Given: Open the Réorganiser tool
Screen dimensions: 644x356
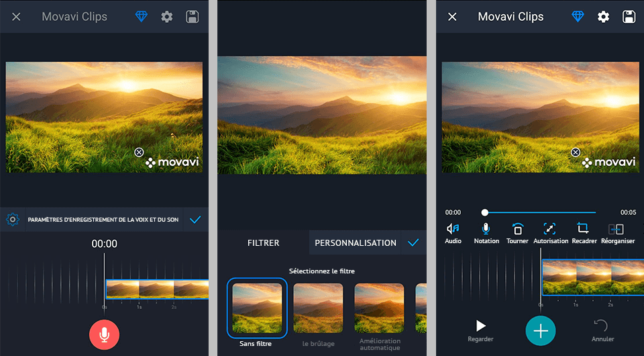Looking at the screenshot, I should coord(617,232).
